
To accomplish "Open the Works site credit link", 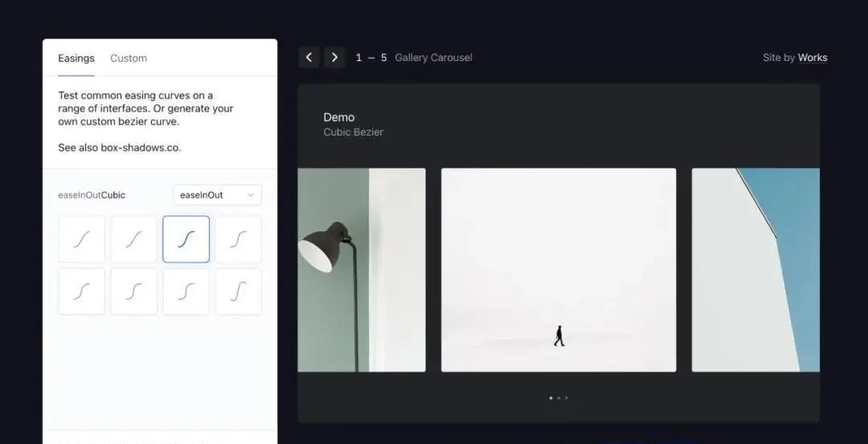I will (813, 58).
